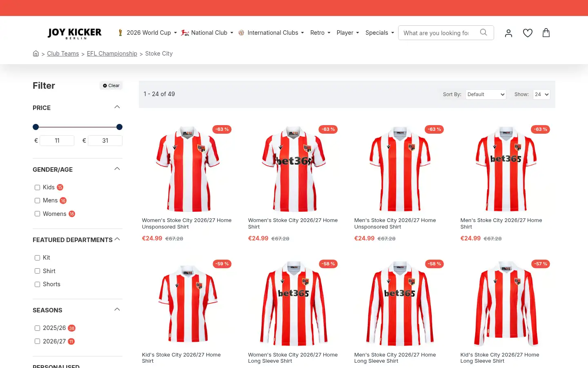Open the shopping bag icon
588x368 pixels.
tap(546, 33)
